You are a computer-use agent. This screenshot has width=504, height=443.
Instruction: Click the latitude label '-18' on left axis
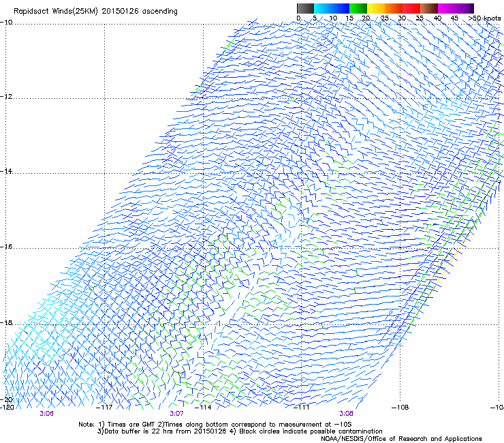point(6,322)
